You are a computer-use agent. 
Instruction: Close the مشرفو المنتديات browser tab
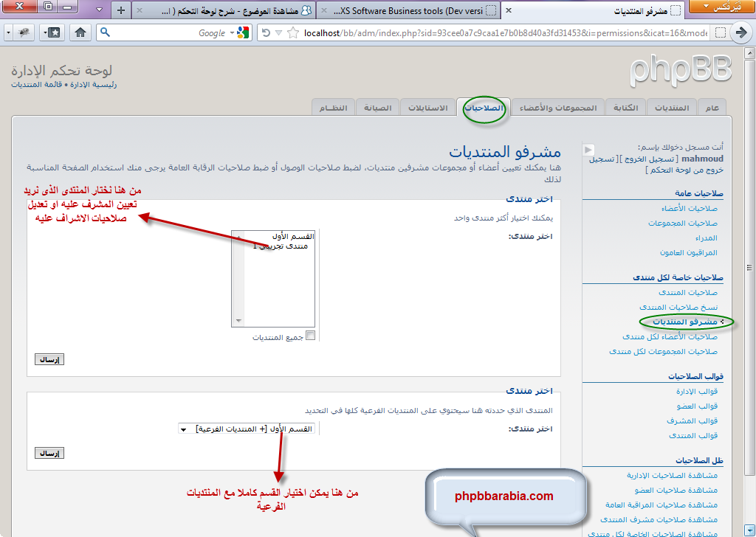point(509,10)
